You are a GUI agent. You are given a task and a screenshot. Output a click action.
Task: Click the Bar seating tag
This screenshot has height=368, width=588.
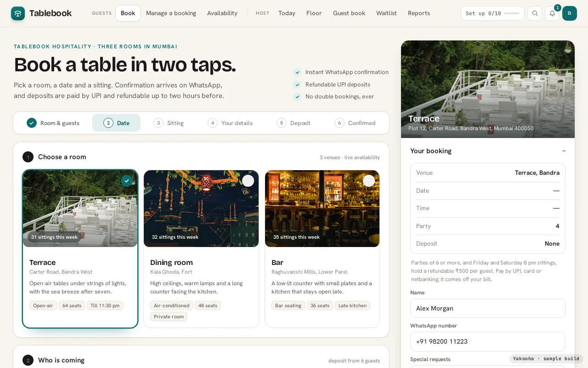288,305
